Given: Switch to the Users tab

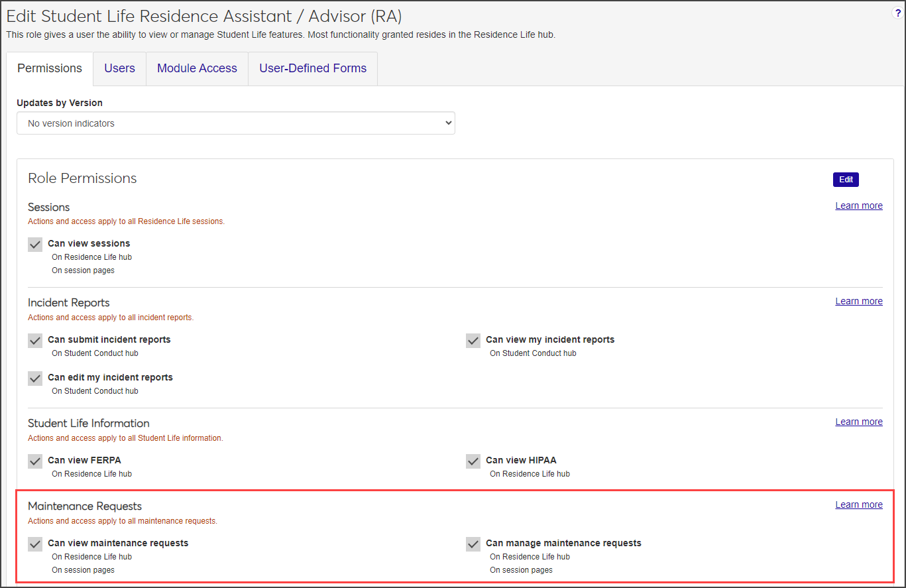Looking at the screenshot, I should (119, 68).
